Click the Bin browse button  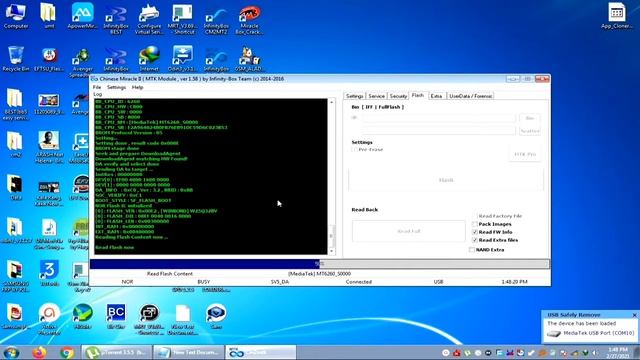530,118
